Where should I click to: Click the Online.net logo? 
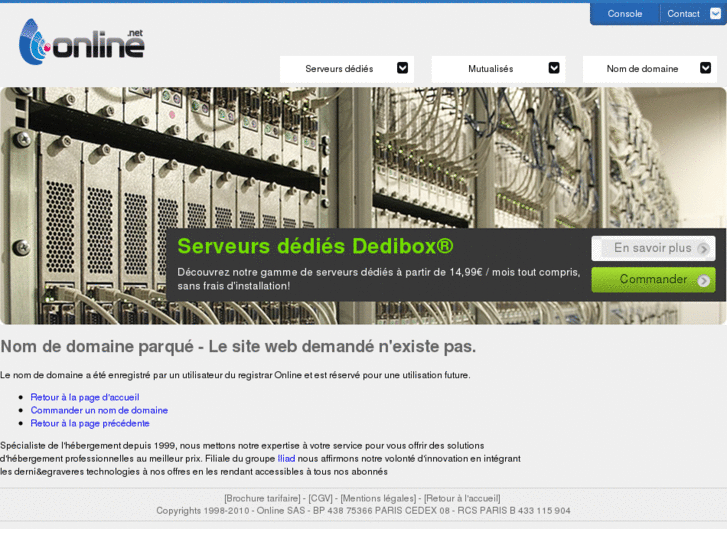82,42
